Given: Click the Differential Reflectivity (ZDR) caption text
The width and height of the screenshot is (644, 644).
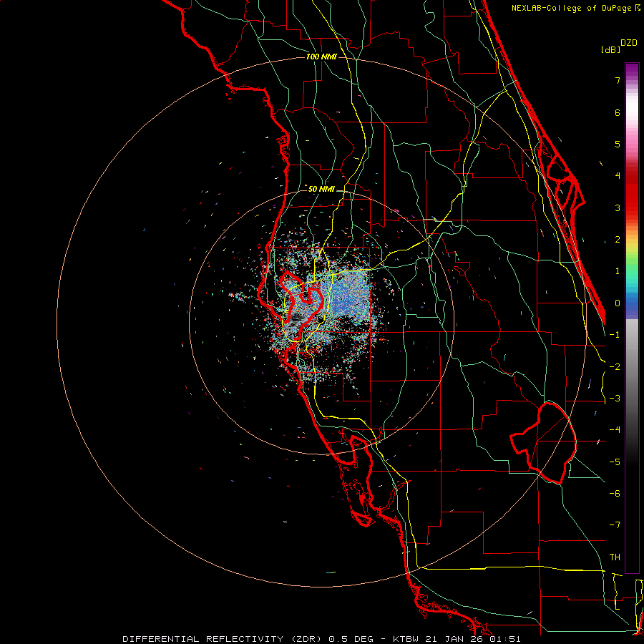Looking at the screenshot, I should click(x=224, y=639).
